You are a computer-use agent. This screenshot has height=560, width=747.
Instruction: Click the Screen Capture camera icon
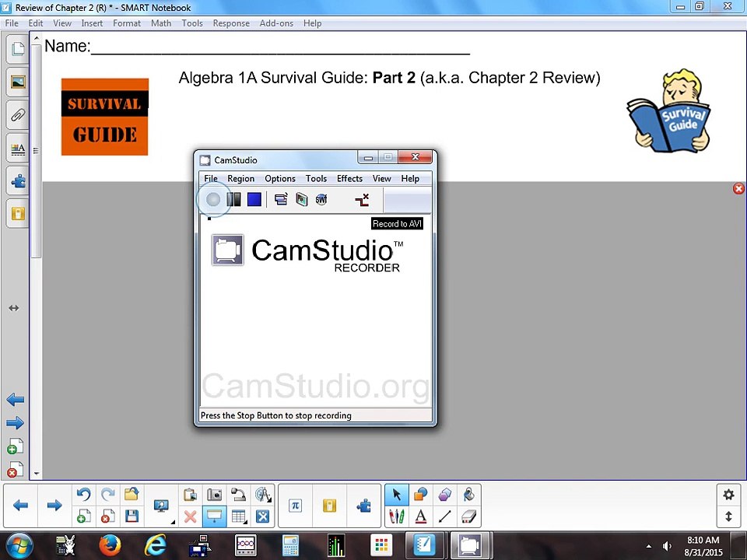(x=215, y=495)
